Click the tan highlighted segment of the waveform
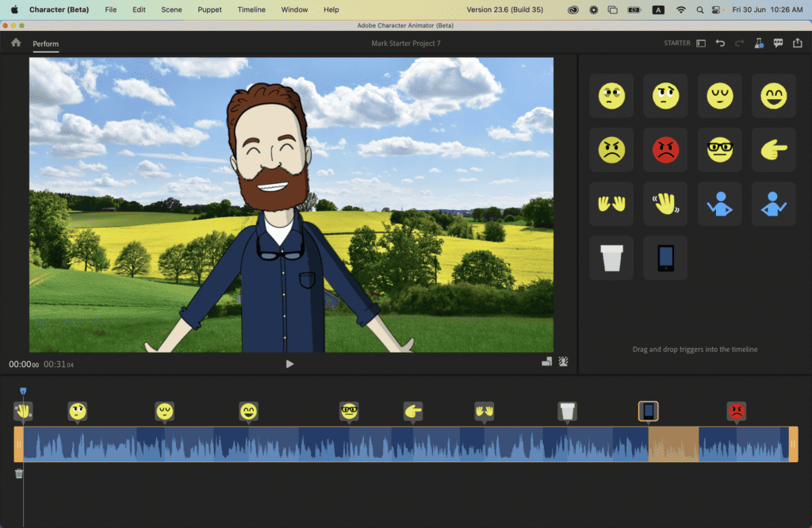 tap(673, 444)
